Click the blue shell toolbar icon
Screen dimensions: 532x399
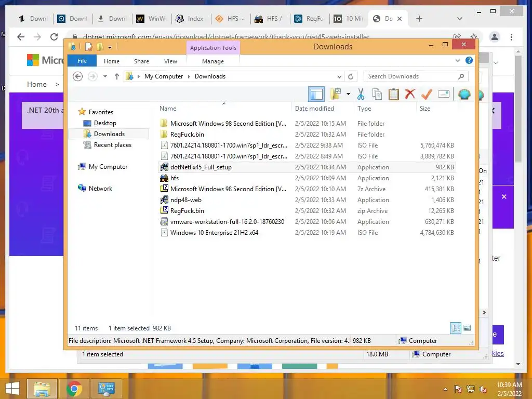tap(464, 94)
